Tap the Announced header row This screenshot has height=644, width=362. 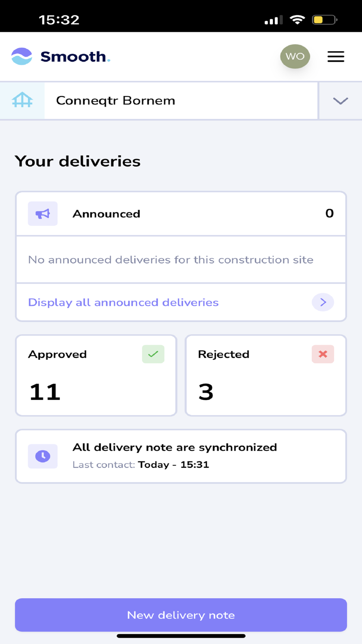pos(181,214)
